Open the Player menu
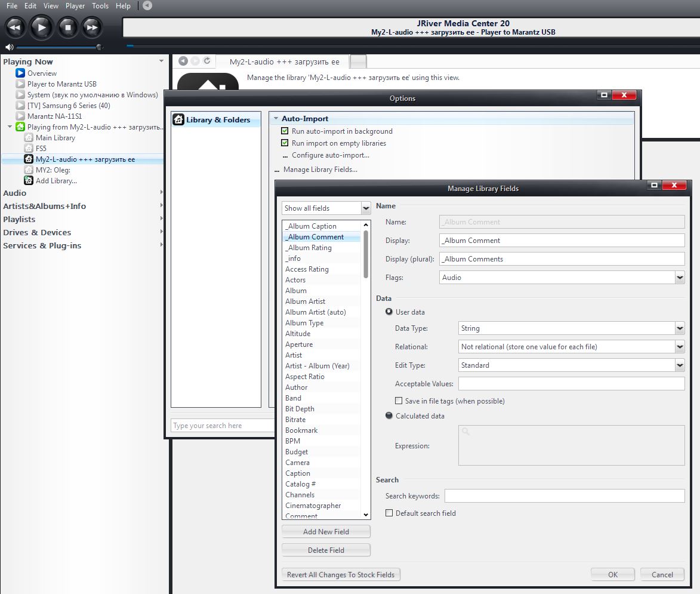The image size is (700, 594). pyautogui.click(x=75, y=6)
